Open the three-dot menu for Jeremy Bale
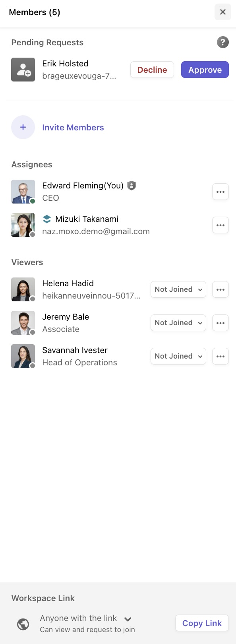This screenshot has width=236, height=644. [x=220, y=323]
